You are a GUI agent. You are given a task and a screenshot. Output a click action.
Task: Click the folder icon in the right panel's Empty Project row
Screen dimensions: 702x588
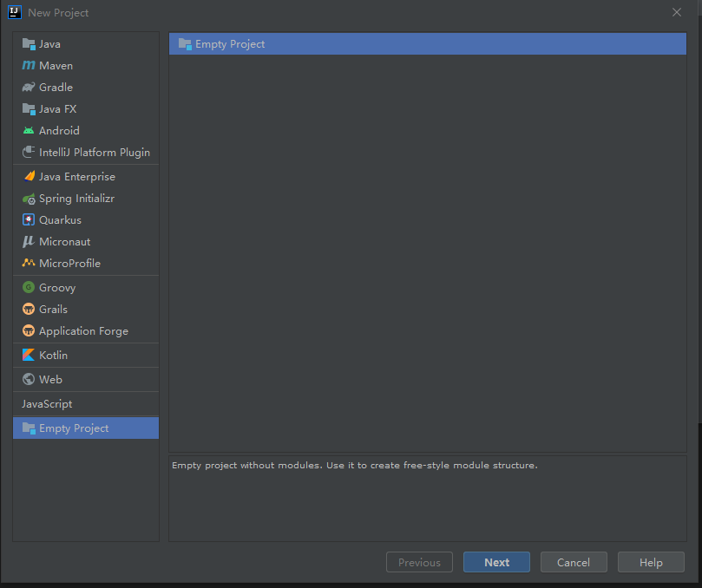185,44
